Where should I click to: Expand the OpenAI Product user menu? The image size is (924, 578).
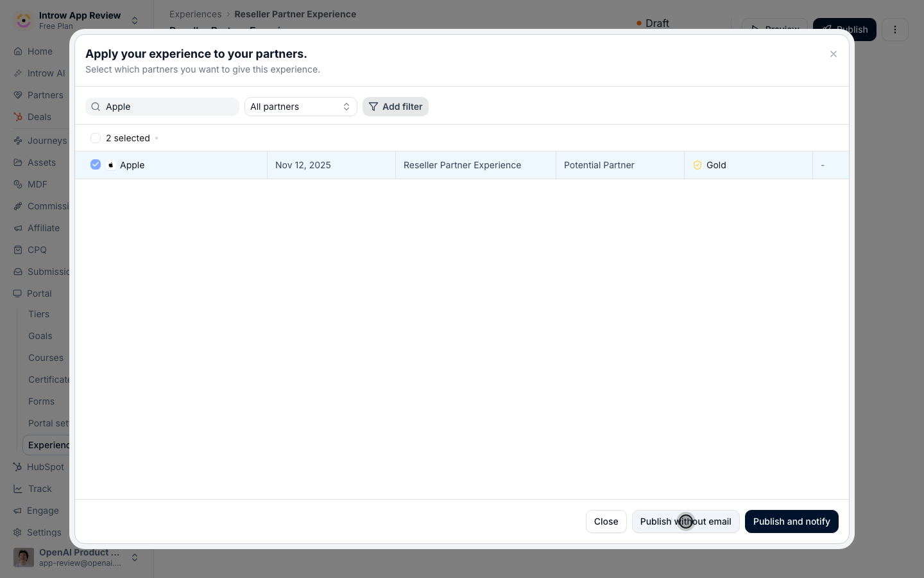click(x=135, y=557)
